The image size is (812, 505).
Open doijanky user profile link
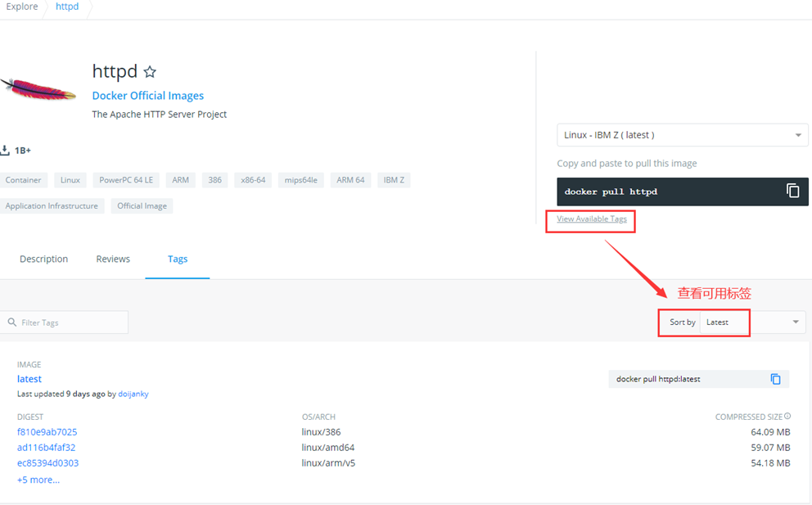133,395
